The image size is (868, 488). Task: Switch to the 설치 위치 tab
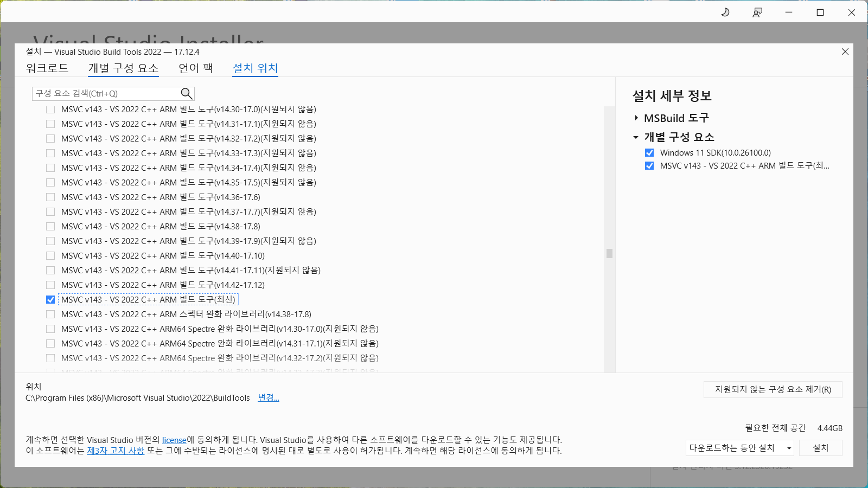point(255,68)
